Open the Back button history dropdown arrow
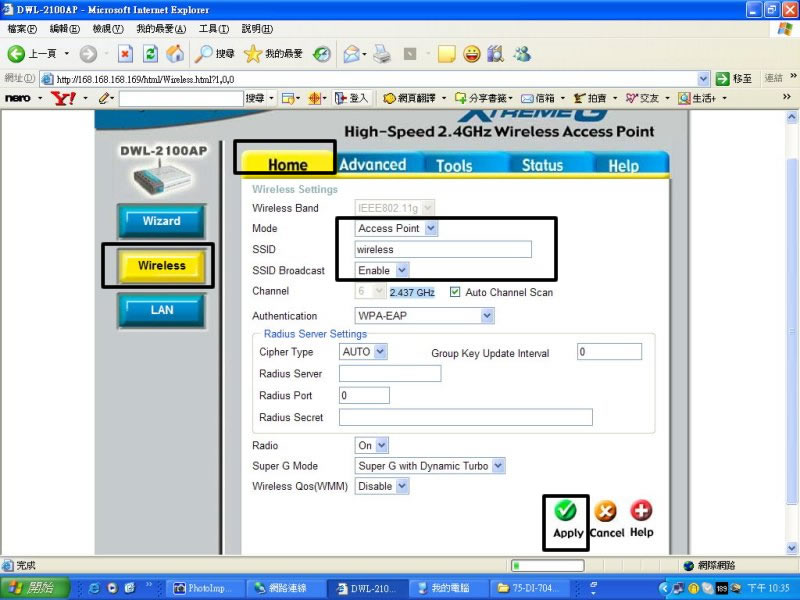 (x=66, y=54)
